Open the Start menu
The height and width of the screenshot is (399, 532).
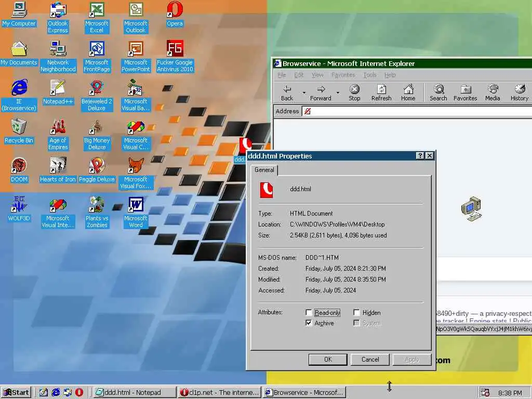16,392
